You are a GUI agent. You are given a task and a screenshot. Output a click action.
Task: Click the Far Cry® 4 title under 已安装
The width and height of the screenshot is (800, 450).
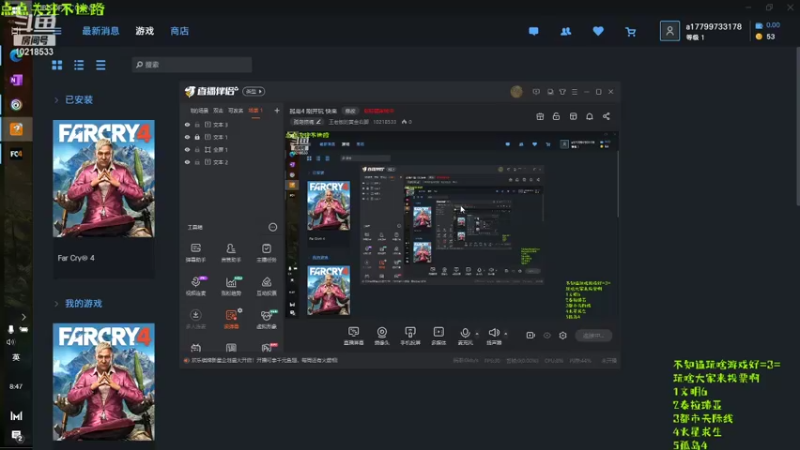pyautogui.click(x=76, y=258)
